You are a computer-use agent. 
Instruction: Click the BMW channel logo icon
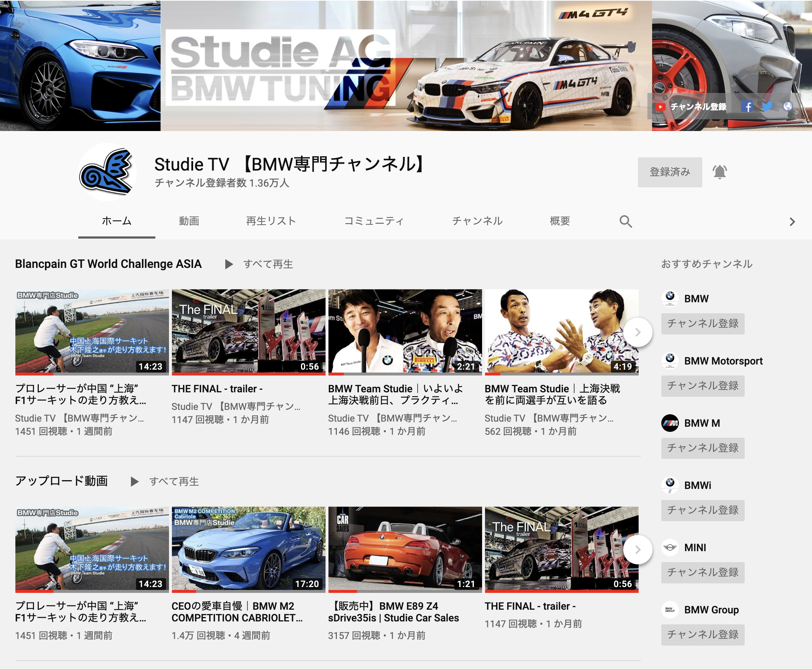(670, 298)
